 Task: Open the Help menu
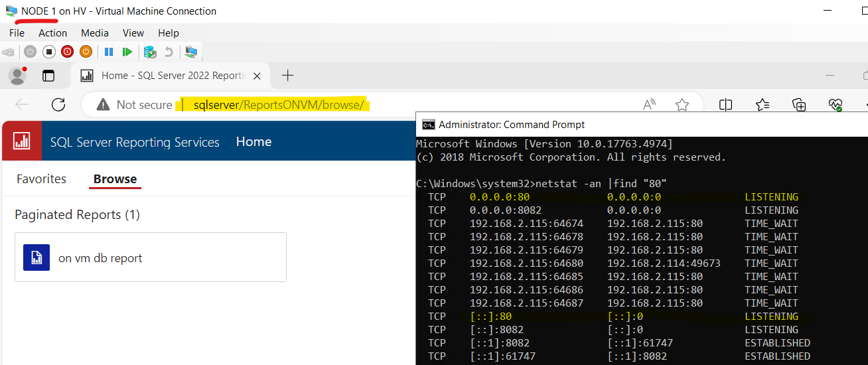point(169,33)
